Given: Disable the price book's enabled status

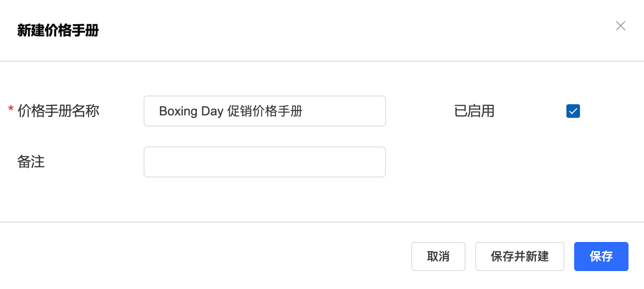Looking at the screenshot, I should 573,112.
